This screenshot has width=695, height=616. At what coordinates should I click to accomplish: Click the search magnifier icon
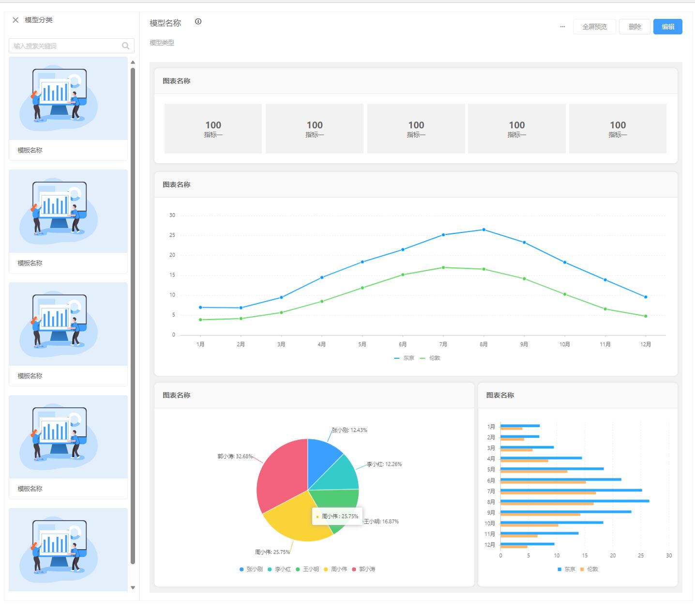pos(126,46)
